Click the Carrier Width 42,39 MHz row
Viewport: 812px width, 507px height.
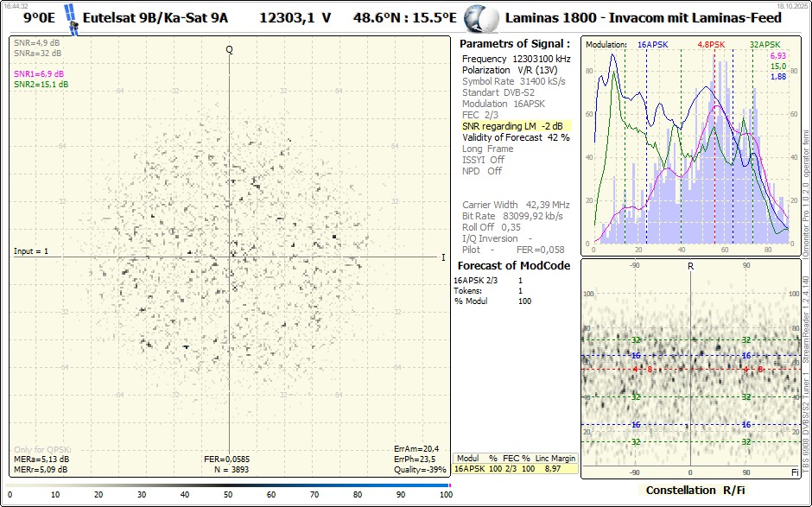[x=516, y=205]
